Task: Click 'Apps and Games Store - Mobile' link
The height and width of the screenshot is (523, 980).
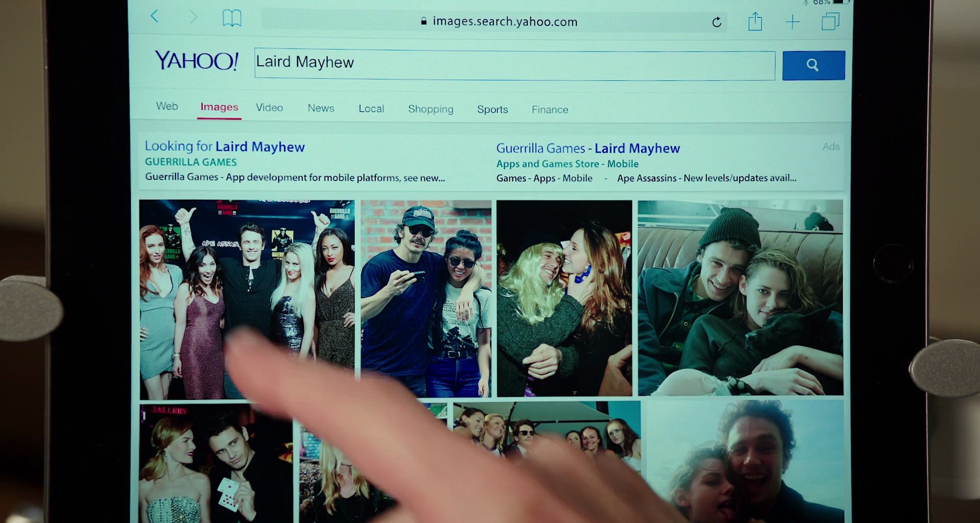Action: [567, 164]
